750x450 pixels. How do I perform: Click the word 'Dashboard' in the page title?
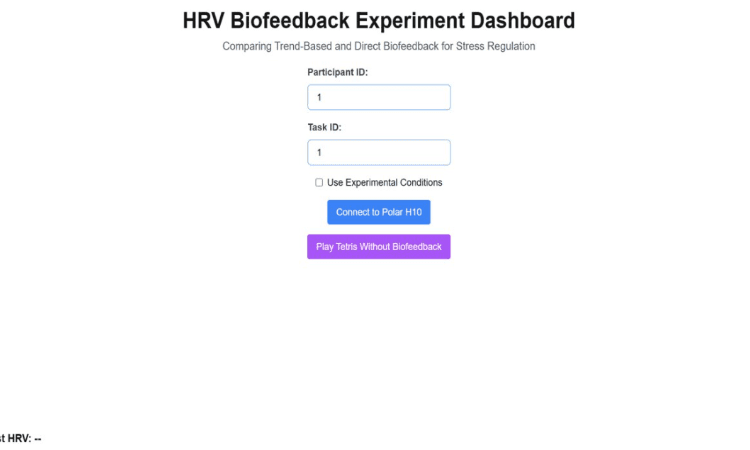pos(521,20)
